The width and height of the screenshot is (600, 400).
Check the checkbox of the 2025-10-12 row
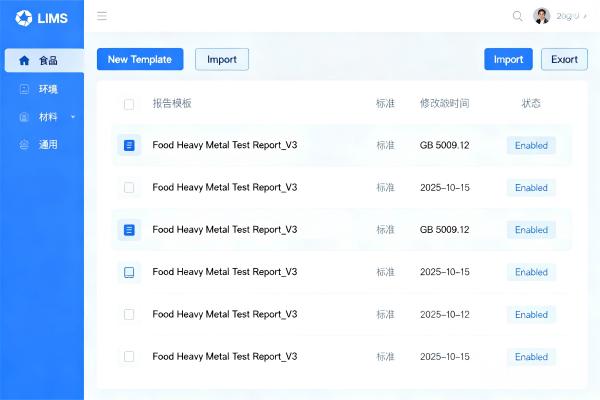point(129,315)
